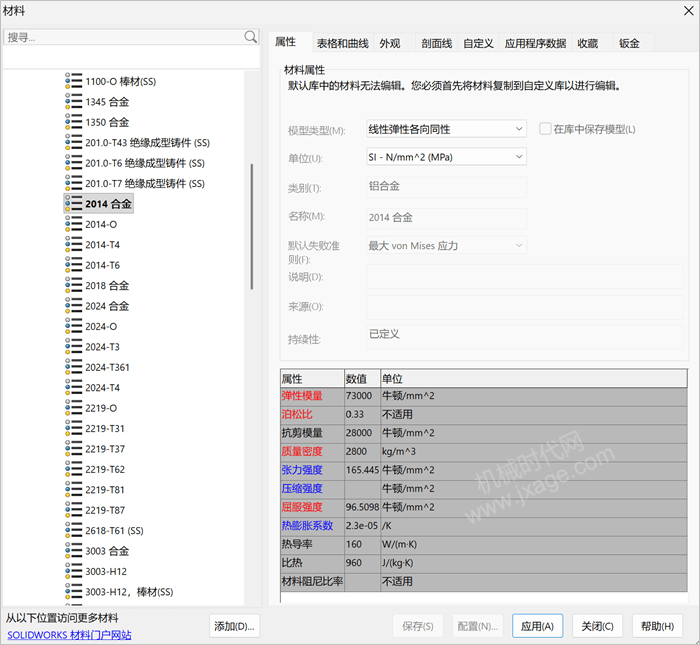This screenshot has width=700, height=645.
Task: Click material icon beside 1350 合金
Action: click(x=74, y=122)
